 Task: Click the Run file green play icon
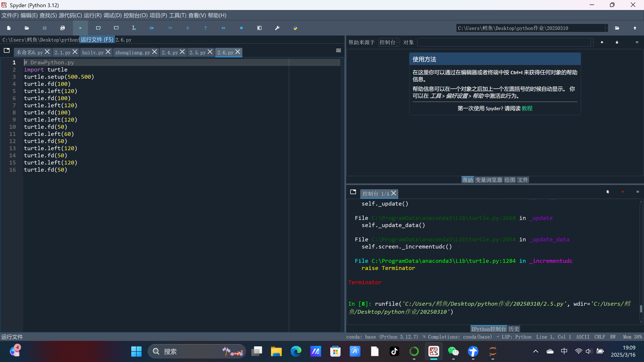click(80, 28)
